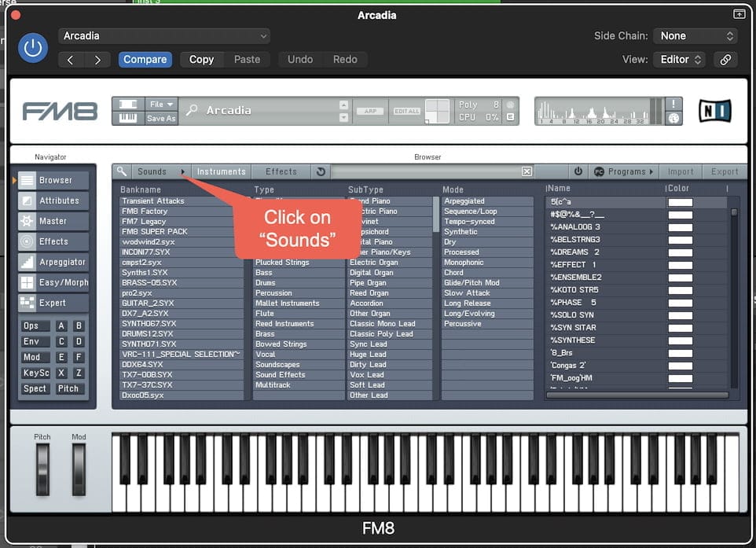Select FM8 Factory in Bankname list
The image size is (756, 548).
[x=181, y=211]
